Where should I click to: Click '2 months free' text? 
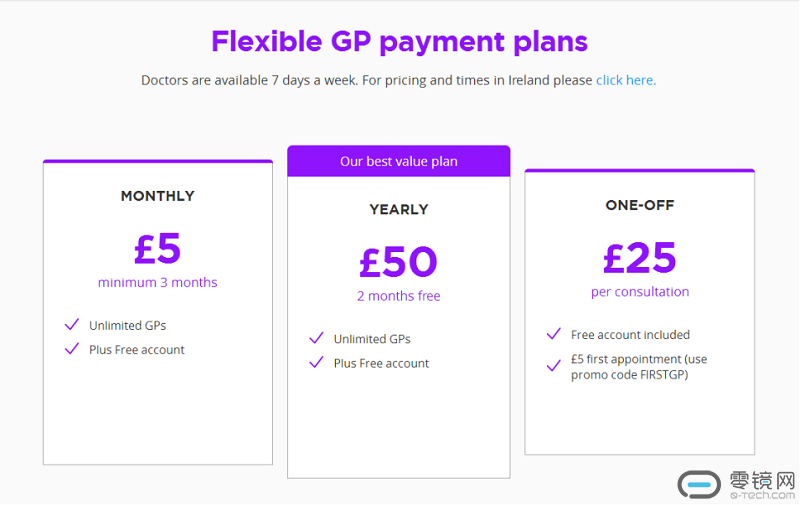(399, 296)
